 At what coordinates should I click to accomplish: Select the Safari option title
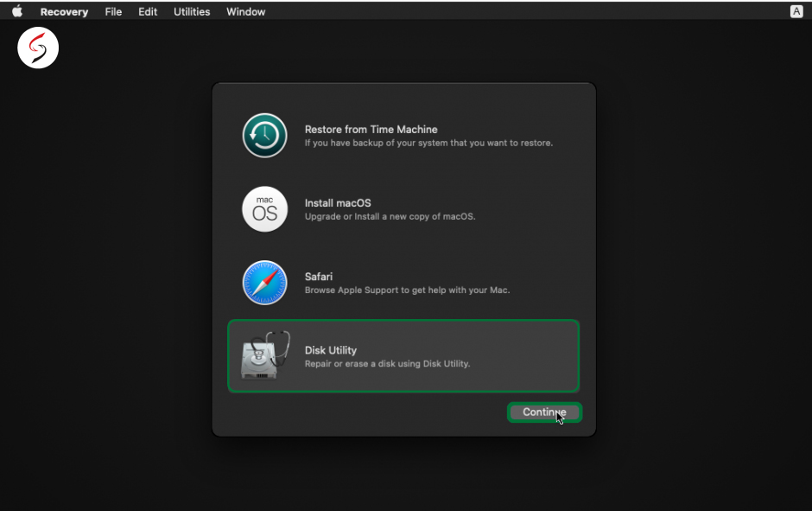pos(319,277)
